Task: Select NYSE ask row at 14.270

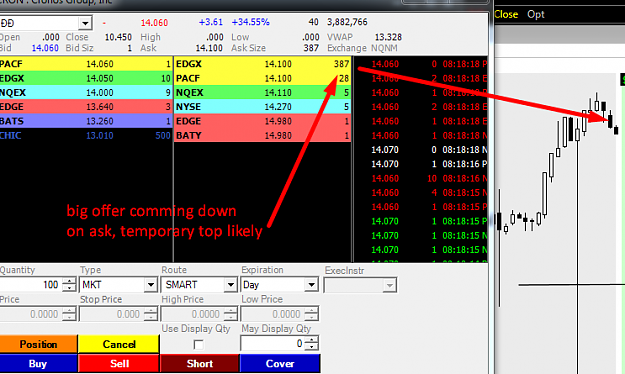Action: (262, 107)
